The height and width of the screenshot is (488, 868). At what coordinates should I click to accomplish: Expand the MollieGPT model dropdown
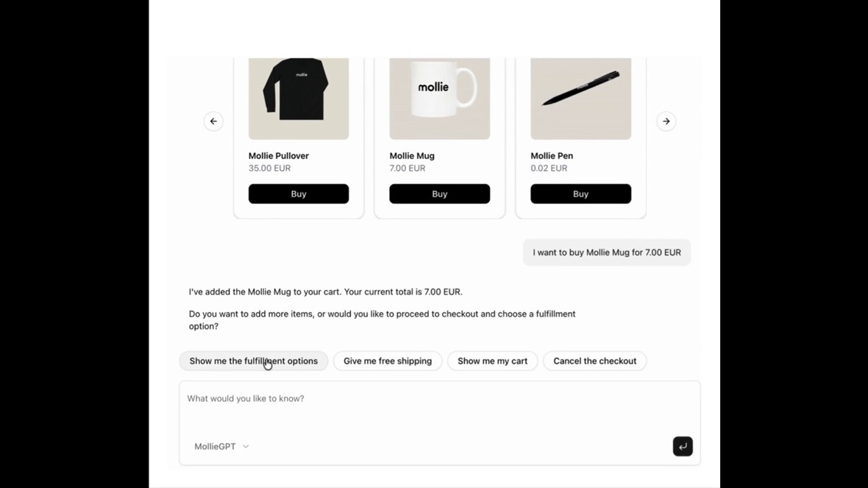[x=221, y=446]
